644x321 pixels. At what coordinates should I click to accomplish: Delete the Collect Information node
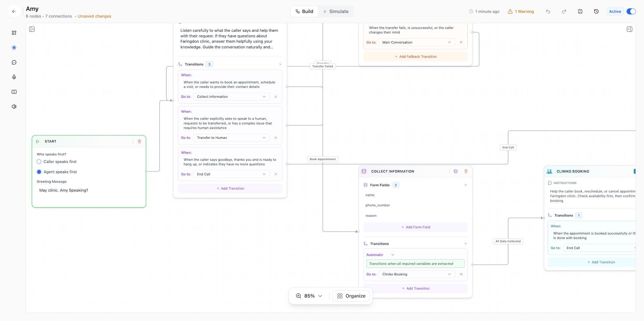click(x=466, y=171)
